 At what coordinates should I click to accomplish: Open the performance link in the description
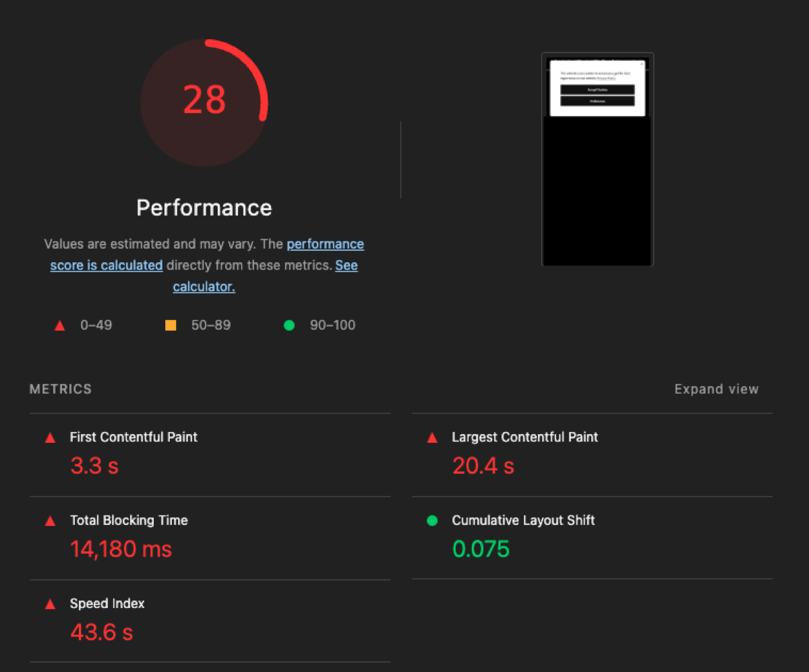[325, 244]
